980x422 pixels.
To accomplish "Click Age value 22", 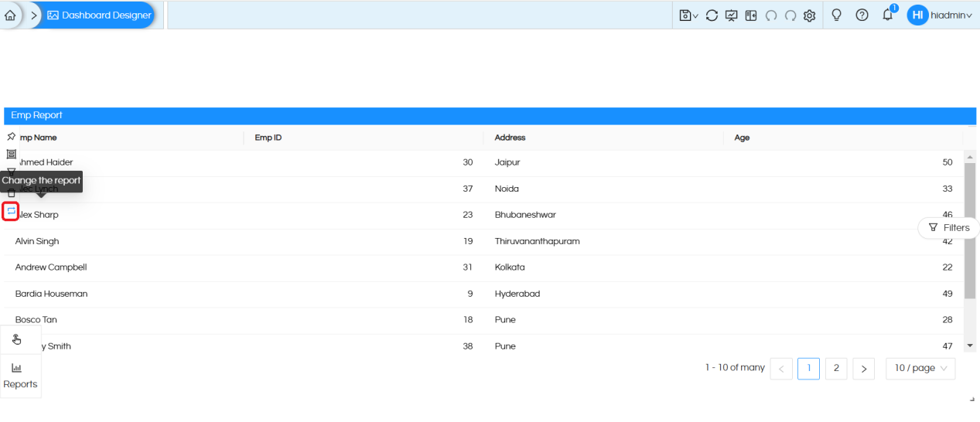I will click(948, 267).
